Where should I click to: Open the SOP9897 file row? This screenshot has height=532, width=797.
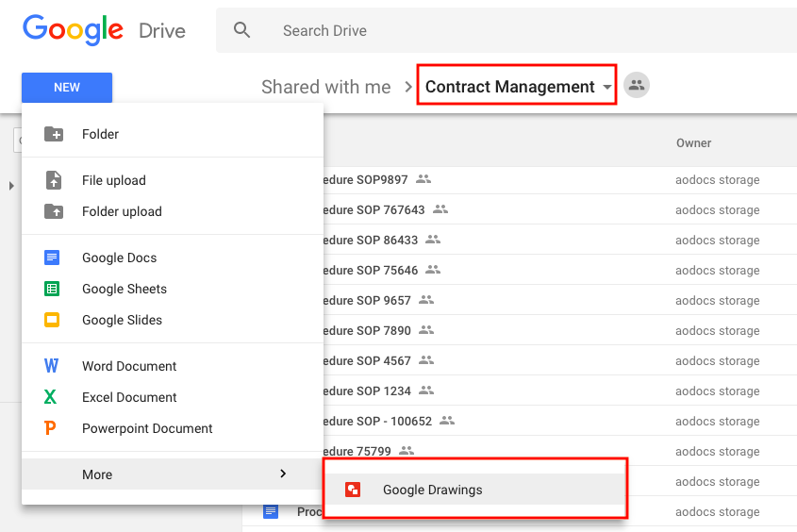[560, 179]
